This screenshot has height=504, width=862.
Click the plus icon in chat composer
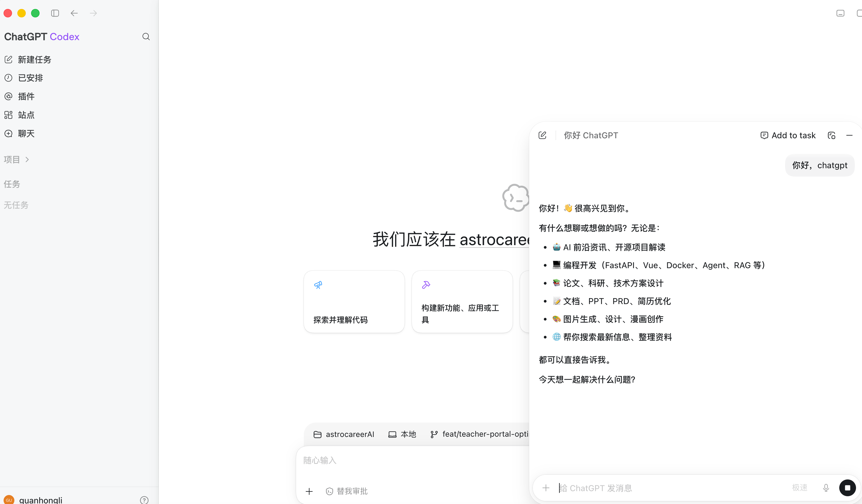pyautogui.click(x=546, y=488)
